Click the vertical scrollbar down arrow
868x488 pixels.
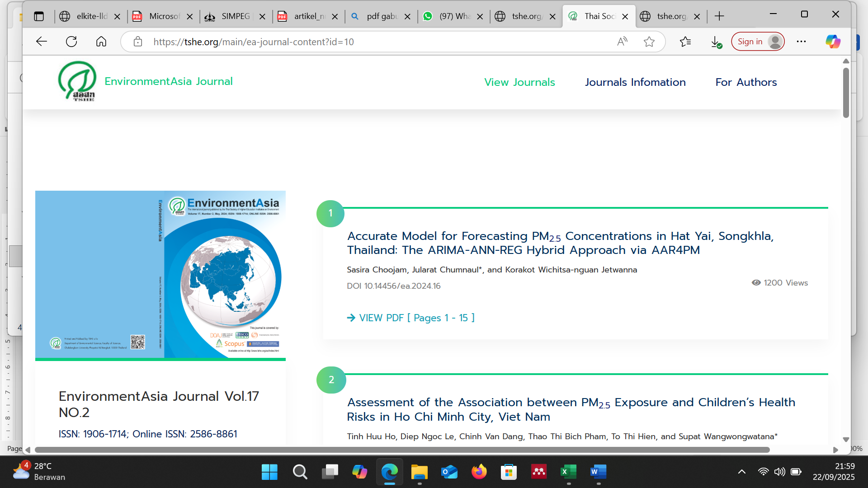pyautogui.click(x=846, y=439)
